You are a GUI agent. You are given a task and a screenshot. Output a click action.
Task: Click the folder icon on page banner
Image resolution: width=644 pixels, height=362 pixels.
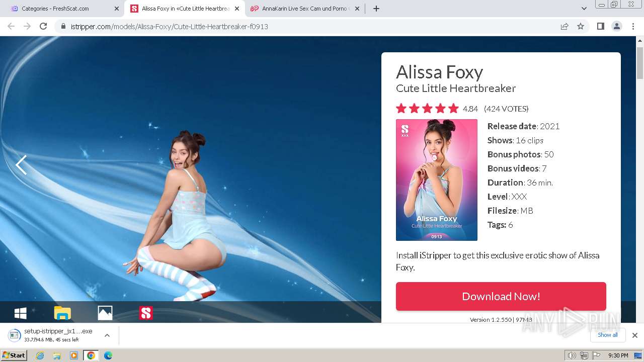[x=62, y=313]
